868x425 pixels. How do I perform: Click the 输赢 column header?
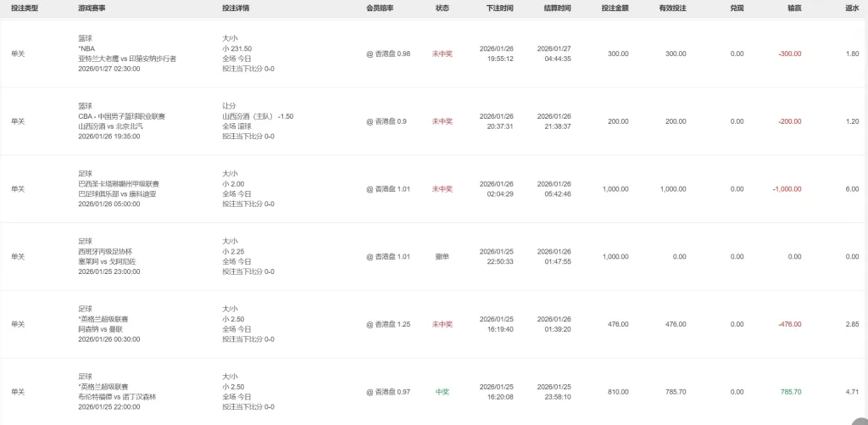[794, 8]
